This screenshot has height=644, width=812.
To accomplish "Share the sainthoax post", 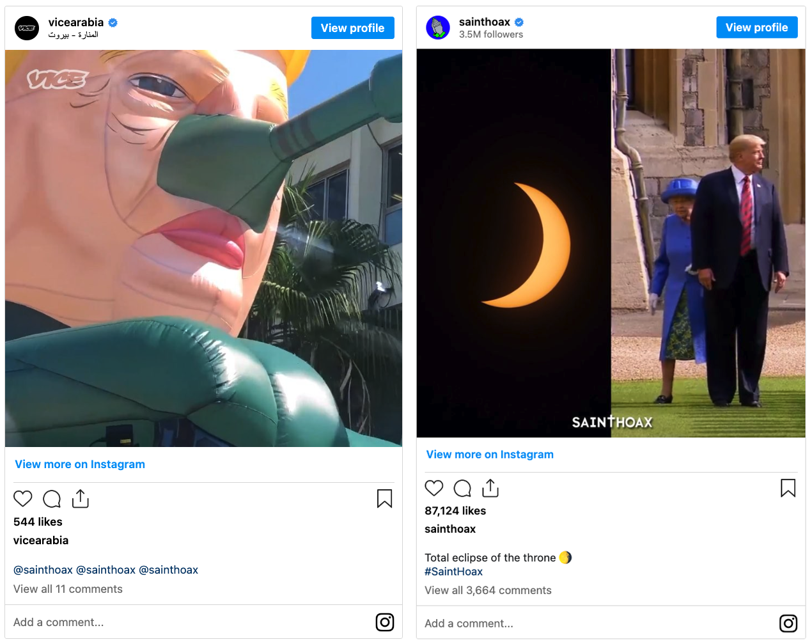I will (490, 489).
